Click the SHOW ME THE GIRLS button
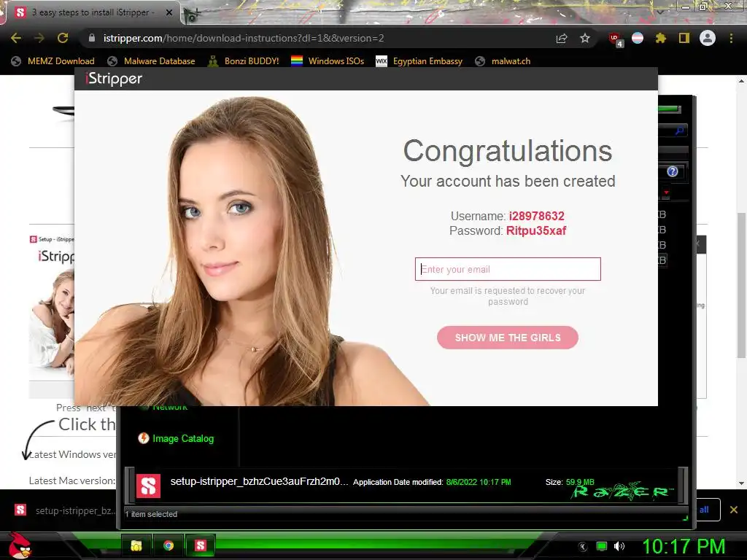Viewport: 747px width, 560px height. pyautogui.click(x=508, y=338)
